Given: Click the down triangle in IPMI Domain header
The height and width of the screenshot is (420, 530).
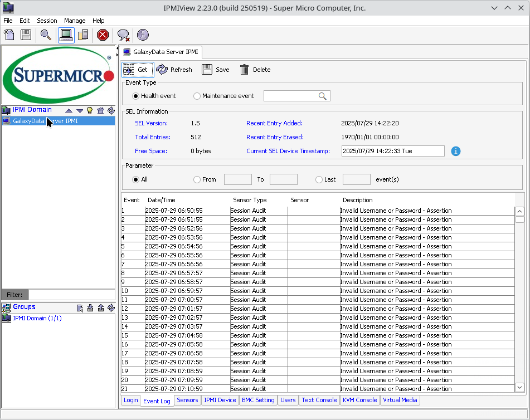Looking at the screenshot, I should coord(80,110).
